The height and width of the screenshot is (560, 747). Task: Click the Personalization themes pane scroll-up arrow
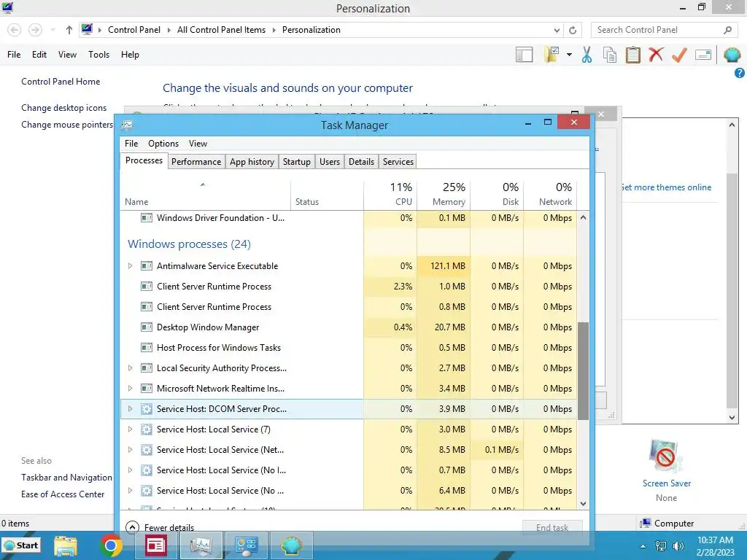732,125
